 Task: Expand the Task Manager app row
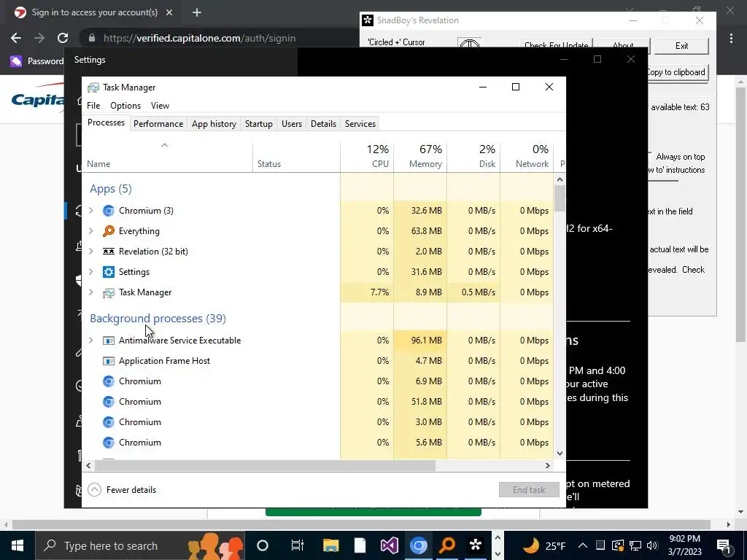(x=91, y=292)
